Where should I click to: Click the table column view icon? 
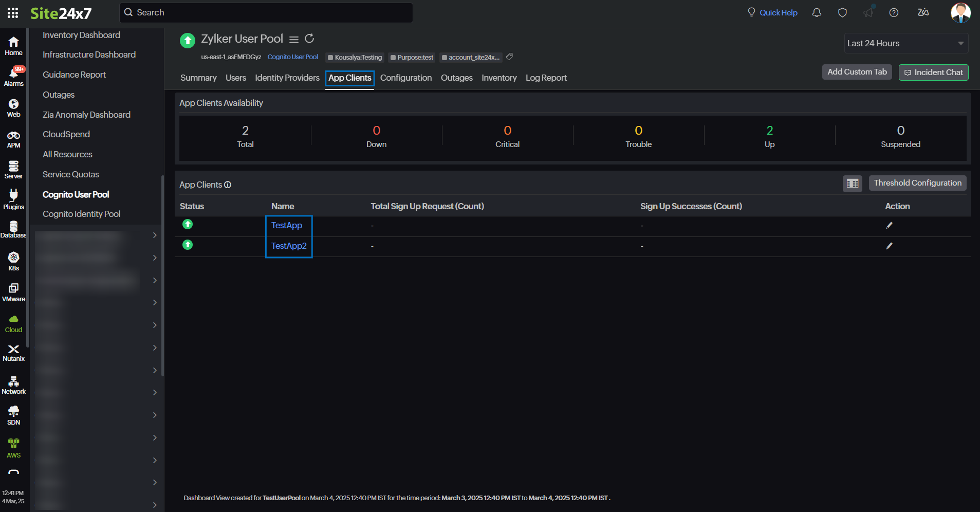coord(852,184)
